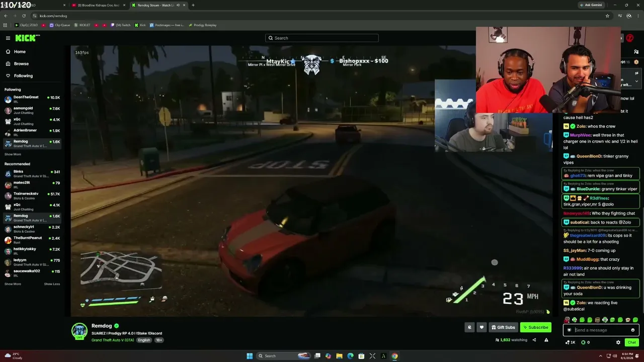Follow Remdog with the heart button

pyautogui.click(x=481, y=327)
